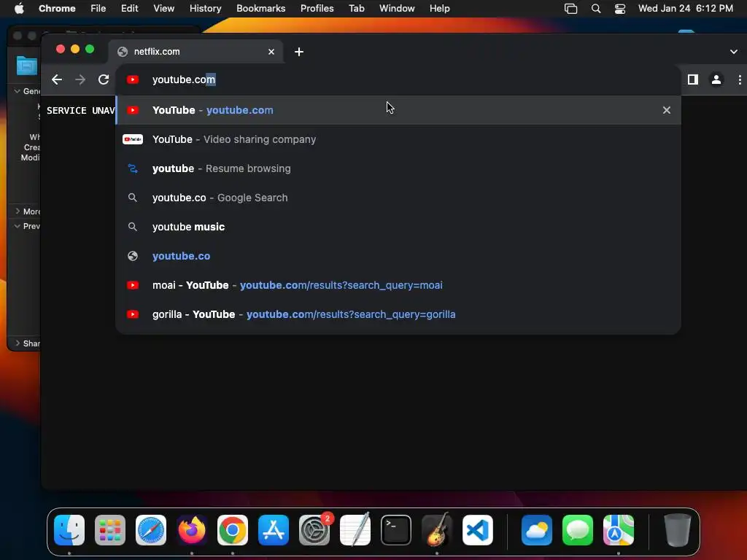Click the globe icon next to youtube.co
This screenshot has width=747, height=560.
click(x=133, y=256)
